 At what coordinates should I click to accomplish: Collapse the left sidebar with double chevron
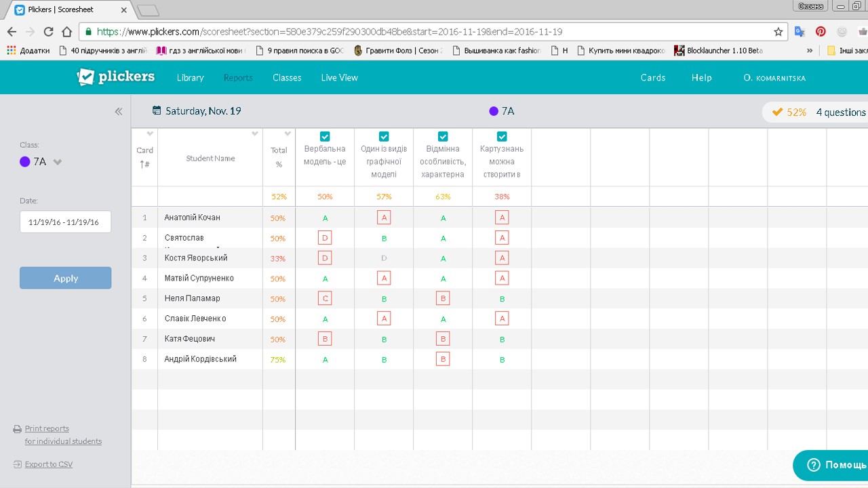(119, 111)
